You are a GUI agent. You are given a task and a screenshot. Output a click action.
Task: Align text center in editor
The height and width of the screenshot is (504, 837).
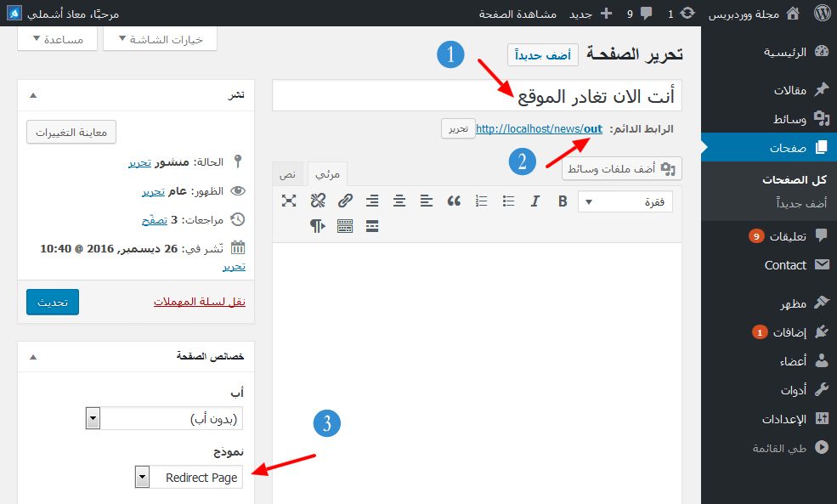(399, 201)
